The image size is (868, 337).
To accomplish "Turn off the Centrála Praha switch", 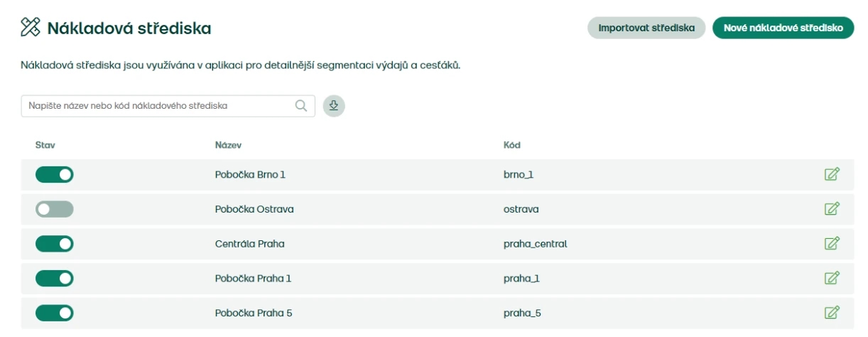I will [55, 243].
